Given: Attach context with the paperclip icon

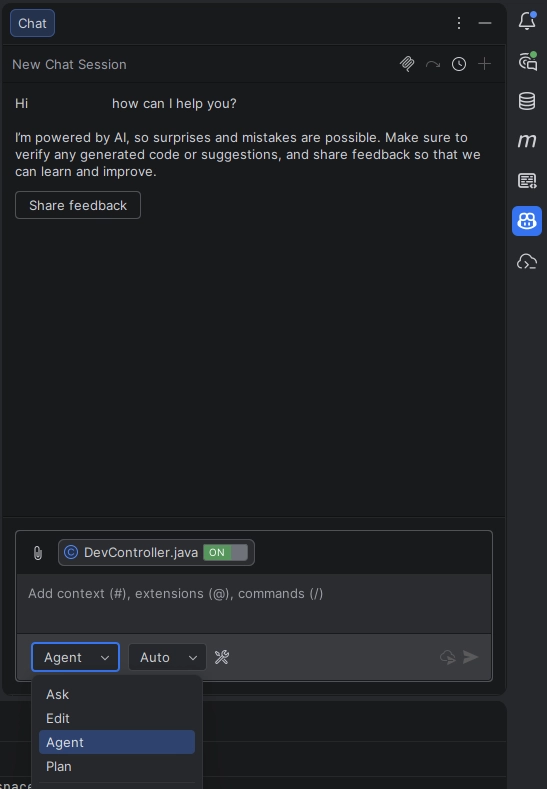Looking at the screenshot, I should point(38,553).
